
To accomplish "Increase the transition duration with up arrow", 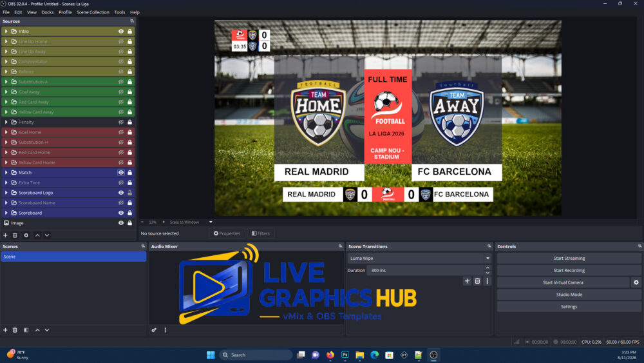I will click(488, 268).
